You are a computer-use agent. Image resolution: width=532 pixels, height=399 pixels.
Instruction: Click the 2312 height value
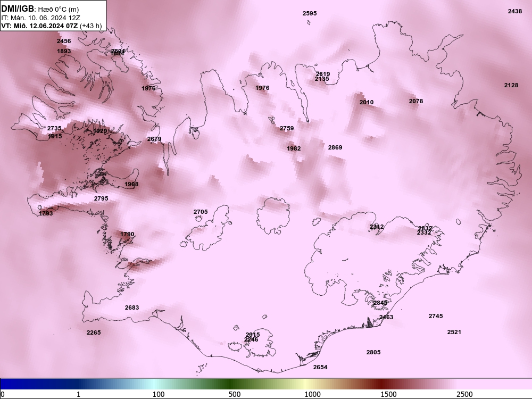click(377, 227)
